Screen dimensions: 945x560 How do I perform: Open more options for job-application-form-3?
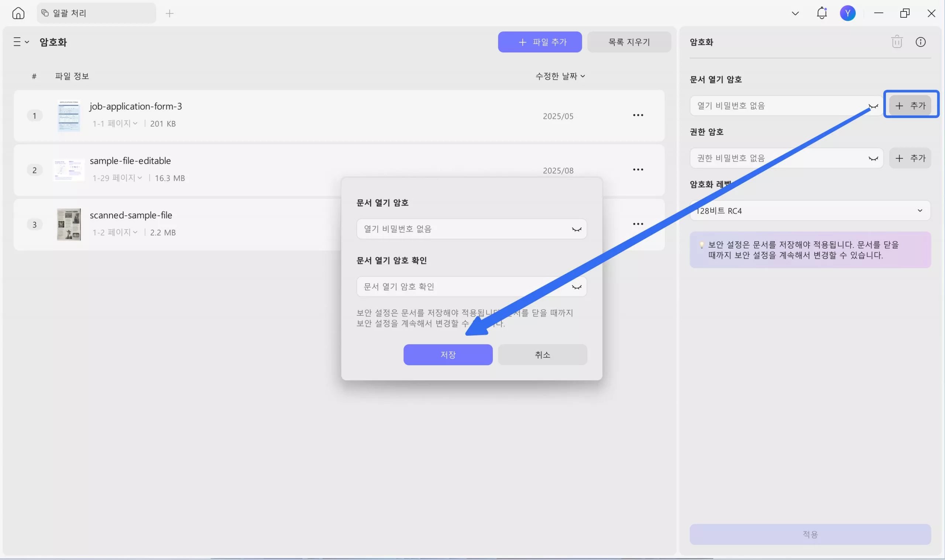[638, 115]
